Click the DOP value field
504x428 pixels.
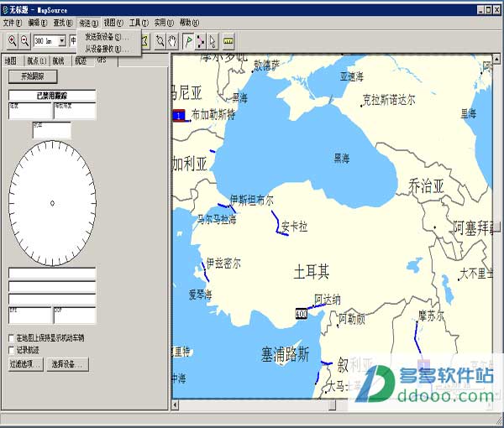click(x=75, y=315)
